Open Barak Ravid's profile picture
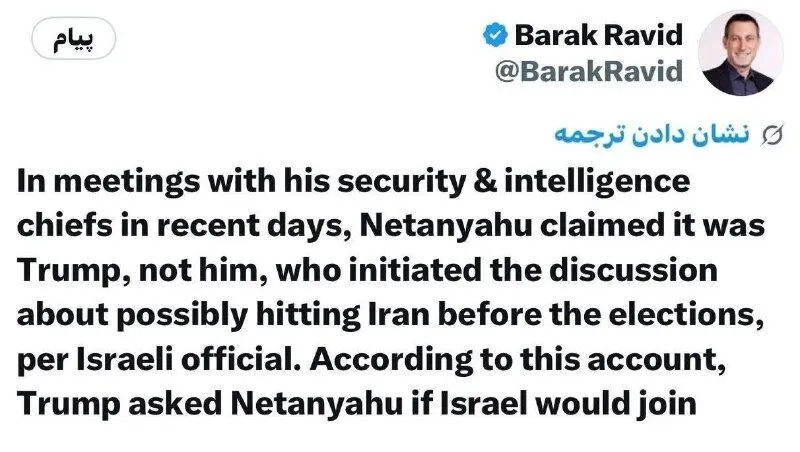 [740, 53]
